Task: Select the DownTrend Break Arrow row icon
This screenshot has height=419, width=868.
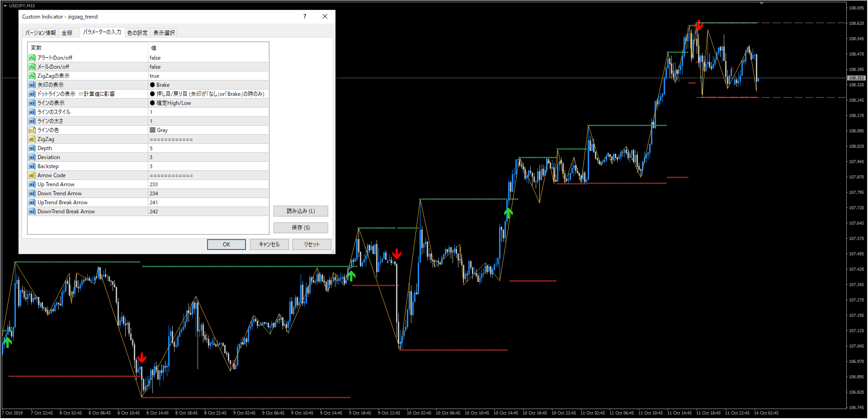Action: pyautogui.click(x=32, y=212)
